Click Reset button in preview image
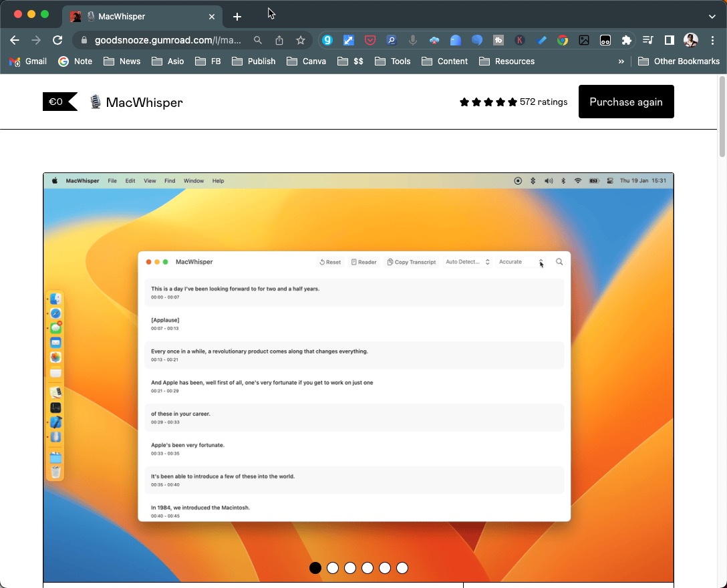The width and height of the screenshot is (727, 588). pos(330,262)
